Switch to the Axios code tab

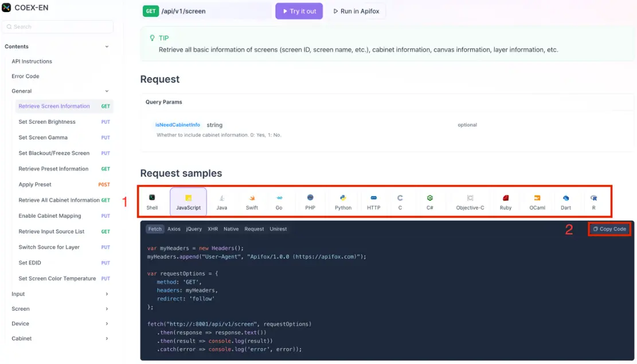pyautogui.click(x=174, y=229)
